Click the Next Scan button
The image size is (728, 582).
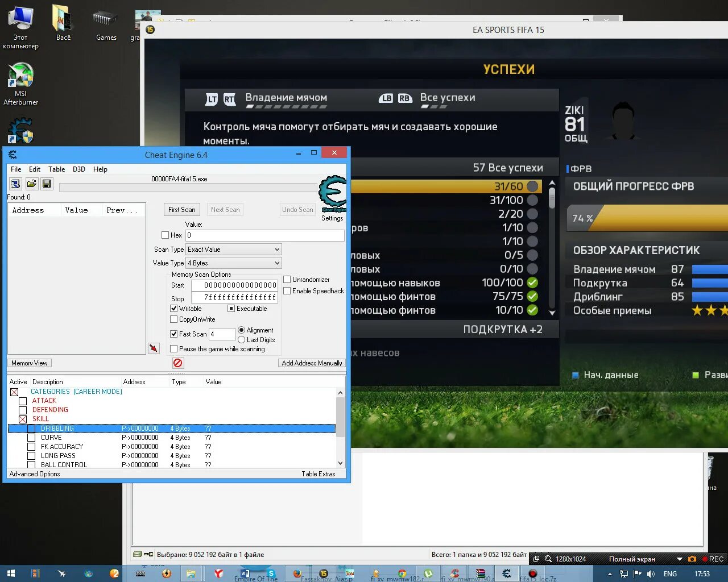[225, 210]
